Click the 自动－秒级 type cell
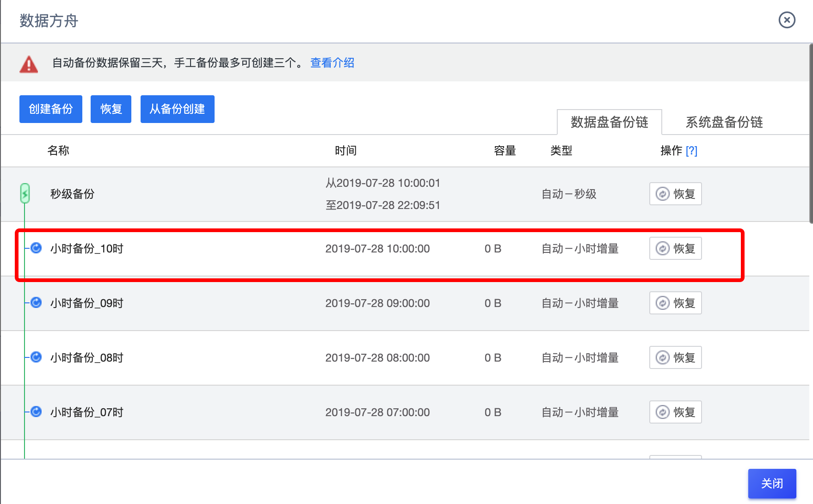813x504 pixels. pos(569,194)
